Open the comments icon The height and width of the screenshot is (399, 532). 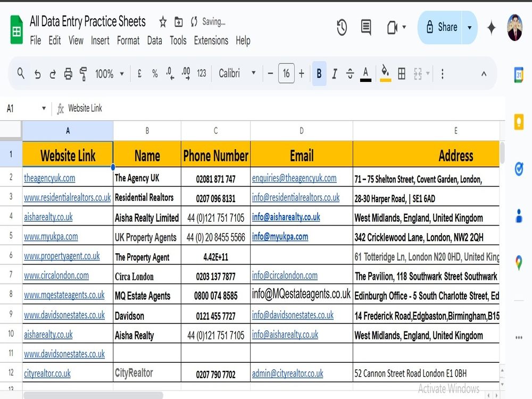point(366,27)
